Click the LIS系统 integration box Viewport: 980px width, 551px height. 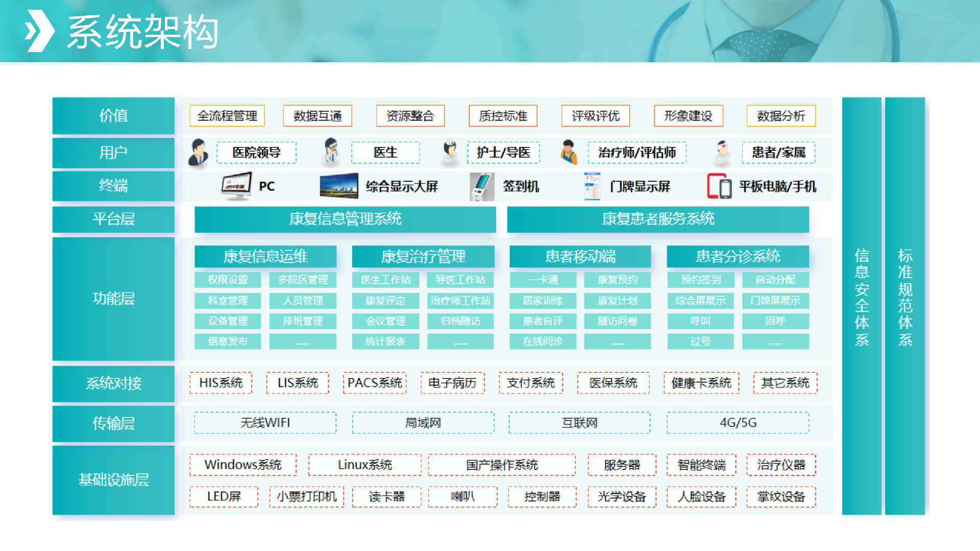pos(298,383)
